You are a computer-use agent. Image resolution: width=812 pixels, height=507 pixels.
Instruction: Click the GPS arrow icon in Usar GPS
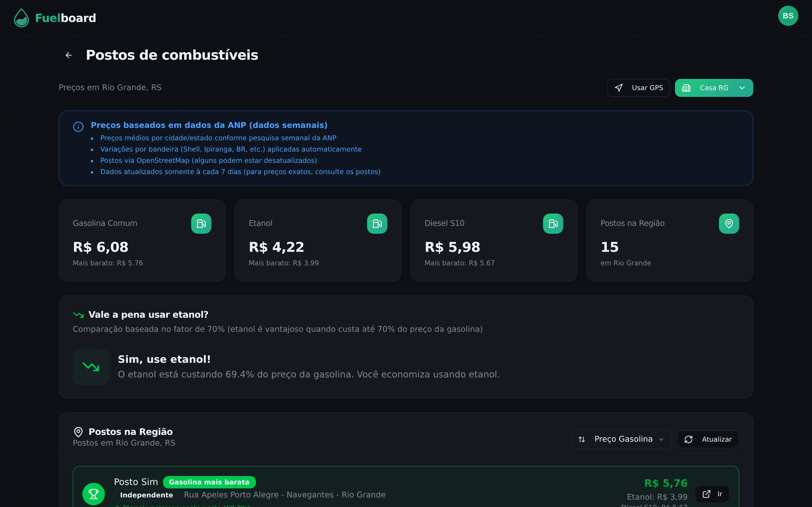(619, 88)
